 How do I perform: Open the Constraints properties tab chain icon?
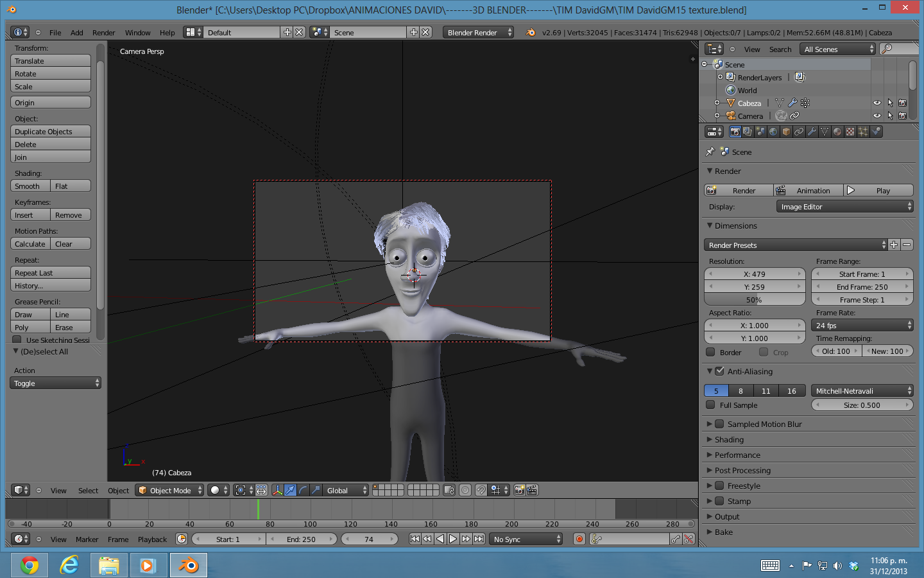[x=800, y=132]
